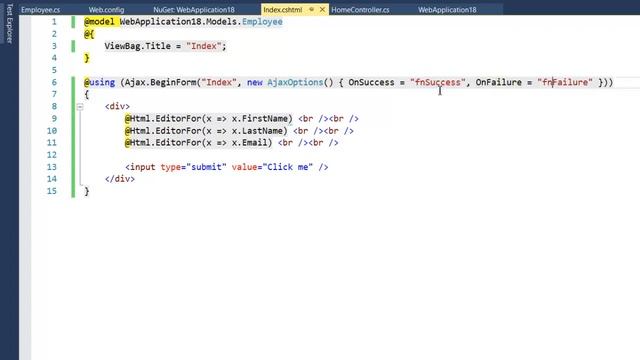Click the "Index" argument in BeginForm
The image size is (640, 360).
coord(219,82)
